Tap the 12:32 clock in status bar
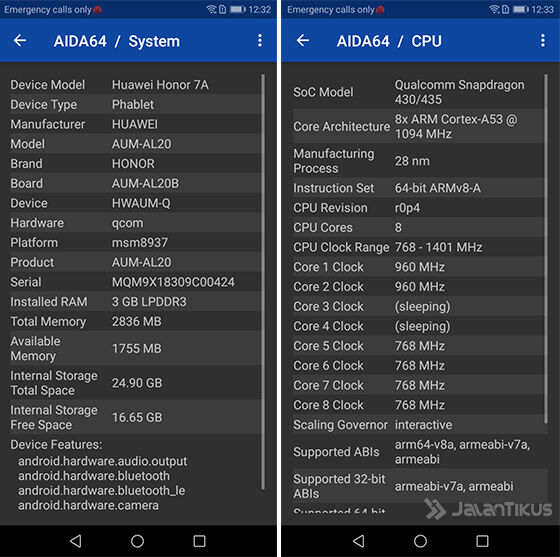 [x=260, y=10]
